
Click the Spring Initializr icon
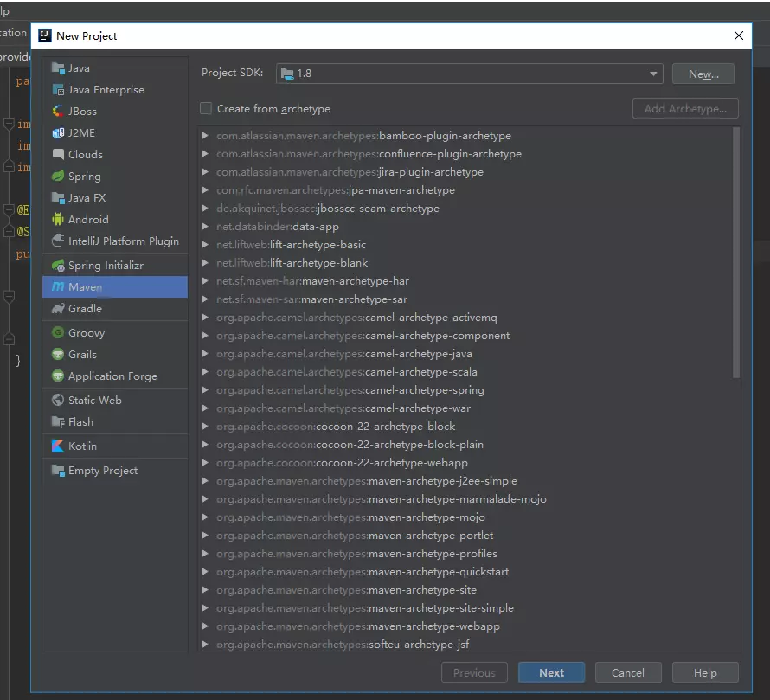click(x=58, y=266)
